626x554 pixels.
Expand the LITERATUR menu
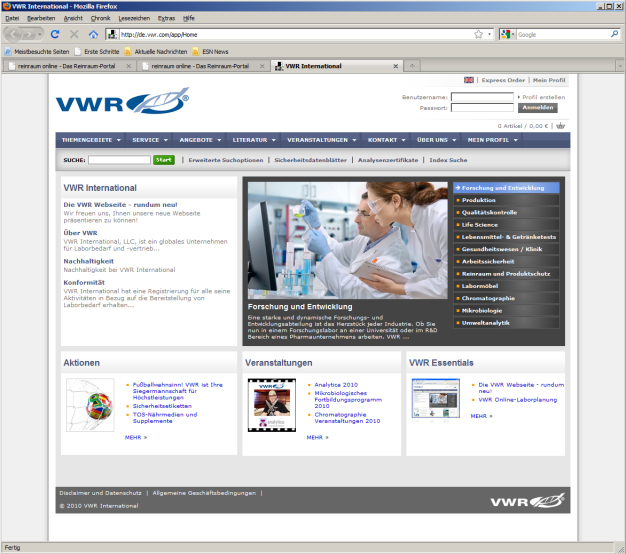(x=254, y=140)
